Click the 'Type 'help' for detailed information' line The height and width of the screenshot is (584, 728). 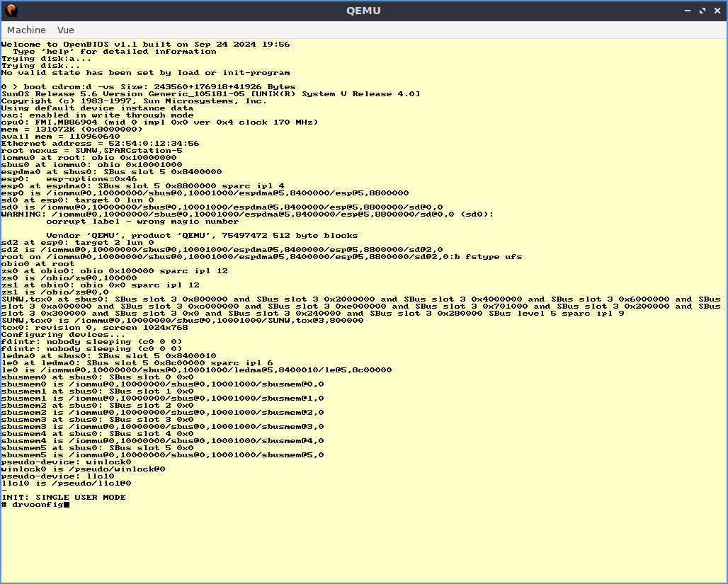click(115, 52)
